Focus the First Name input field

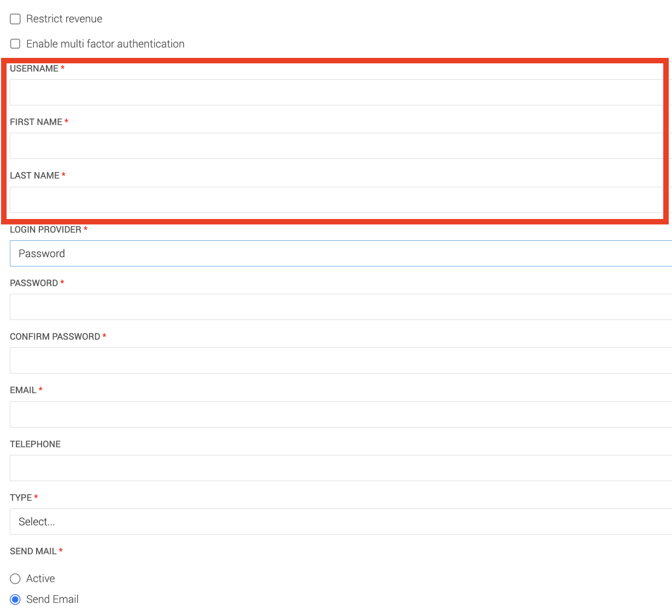tap(341, 146)
